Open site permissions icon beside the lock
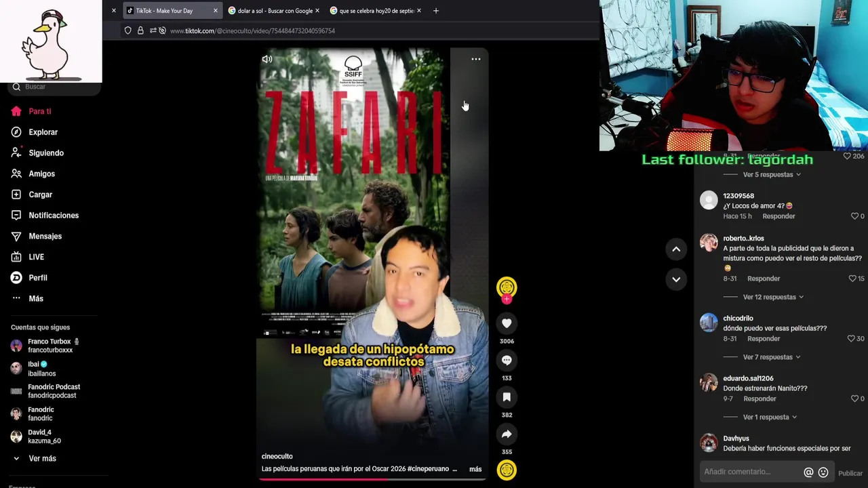 click(157, 30)
